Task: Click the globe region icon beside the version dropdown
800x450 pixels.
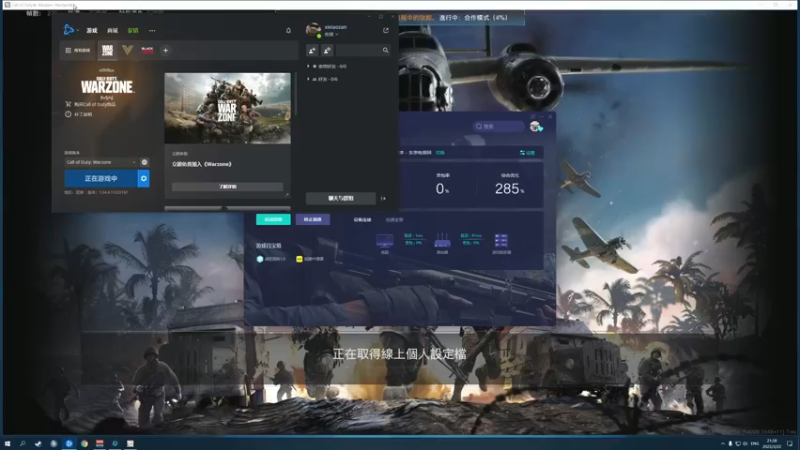Action: click(x=144, y=162)
